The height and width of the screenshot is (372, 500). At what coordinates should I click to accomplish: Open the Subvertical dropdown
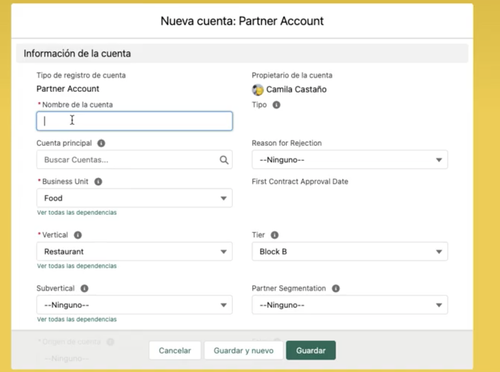[x=134, y=305]
